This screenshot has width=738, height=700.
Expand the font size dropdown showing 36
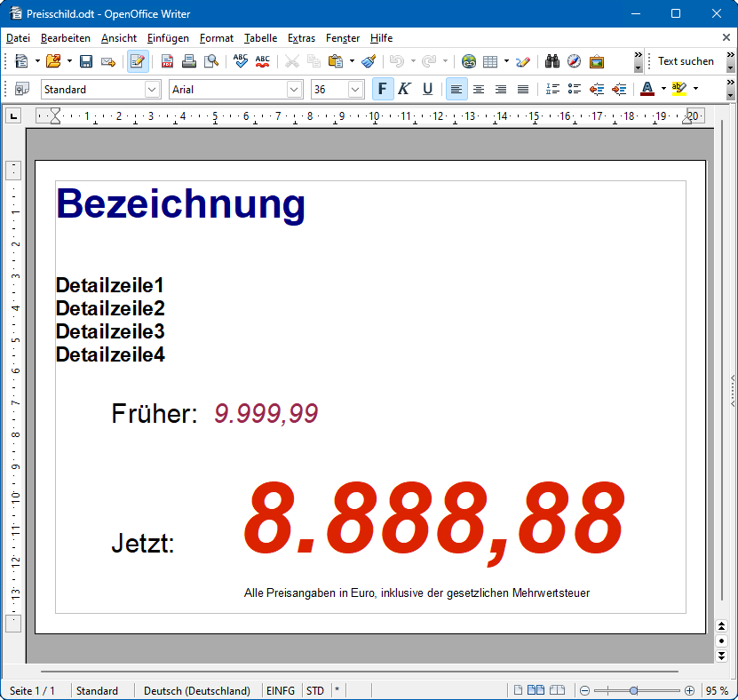point(355,89)
